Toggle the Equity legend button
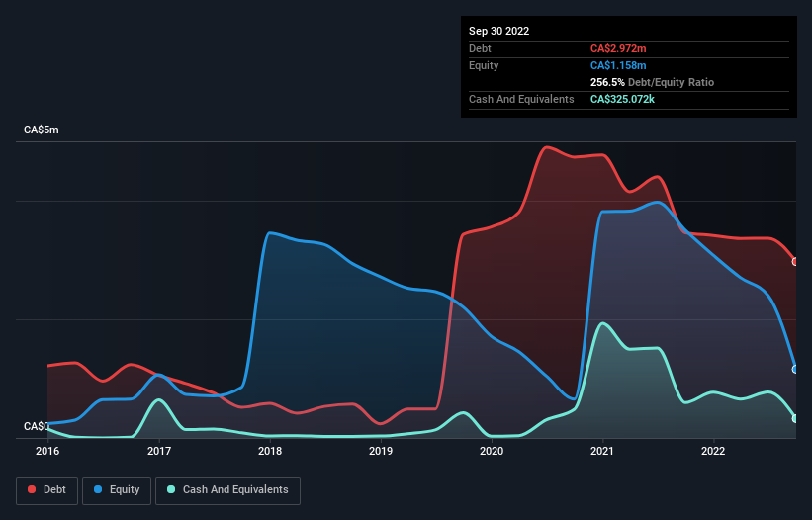Screen dimensions: 812x520 coord(117,490)
